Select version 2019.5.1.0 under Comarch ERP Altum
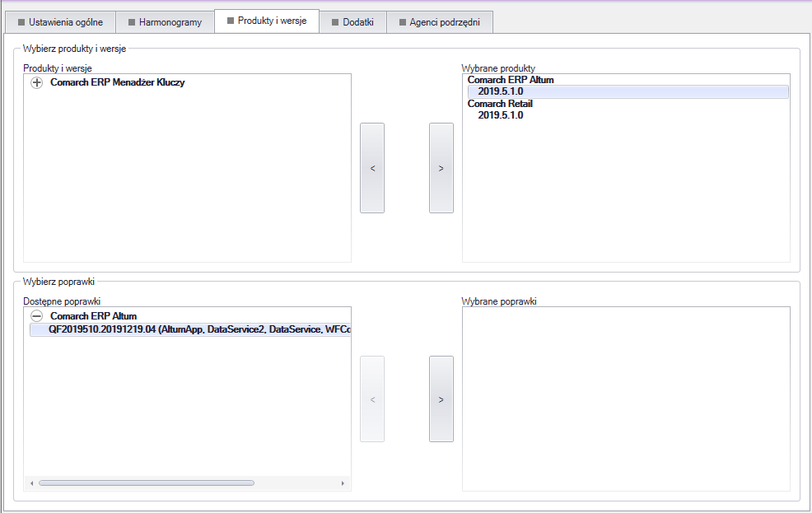This screenshot has width=812, height=513. click(628, 91)
